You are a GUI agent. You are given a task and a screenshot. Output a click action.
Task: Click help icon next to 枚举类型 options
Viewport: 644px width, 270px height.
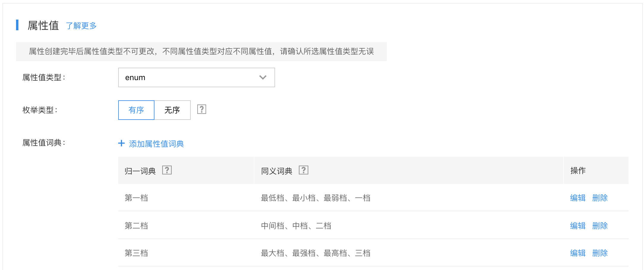(x=202, y=109)
